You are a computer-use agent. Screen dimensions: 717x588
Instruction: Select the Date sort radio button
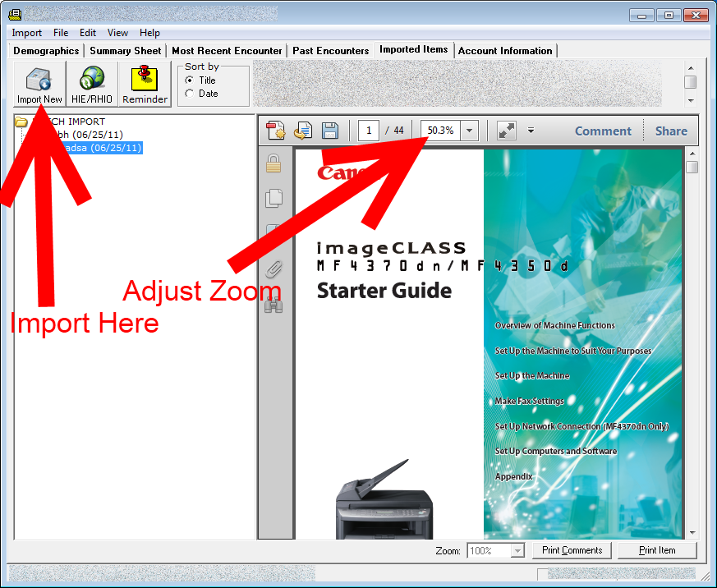point(189,94)
